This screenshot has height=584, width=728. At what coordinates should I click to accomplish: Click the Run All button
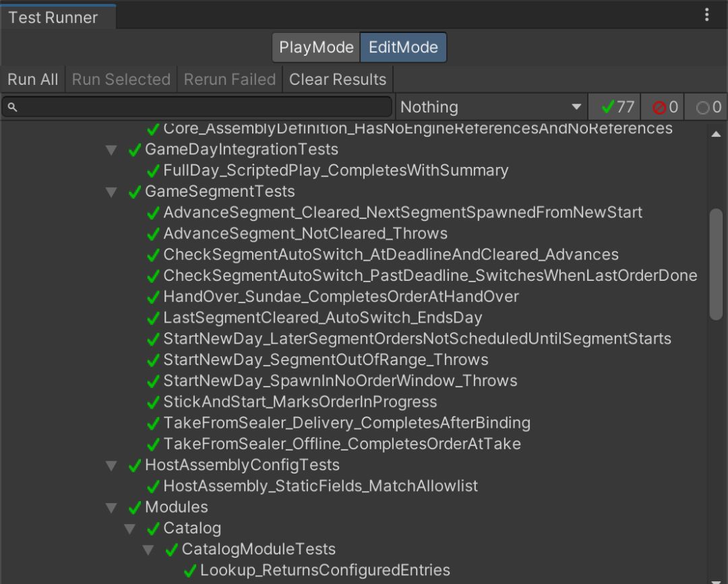(x=32, y=79)
